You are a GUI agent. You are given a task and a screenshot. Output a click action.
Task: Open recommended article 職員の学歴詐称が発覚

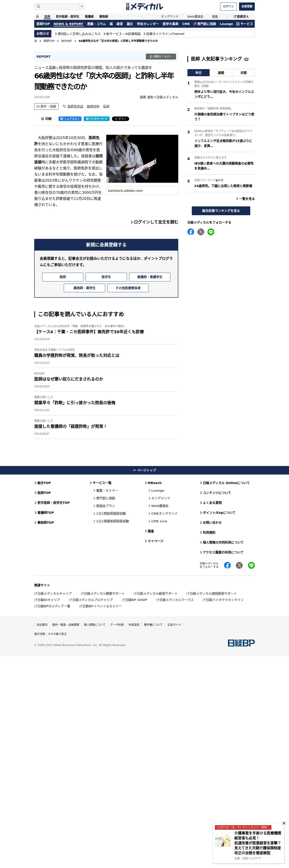[77, 356]
